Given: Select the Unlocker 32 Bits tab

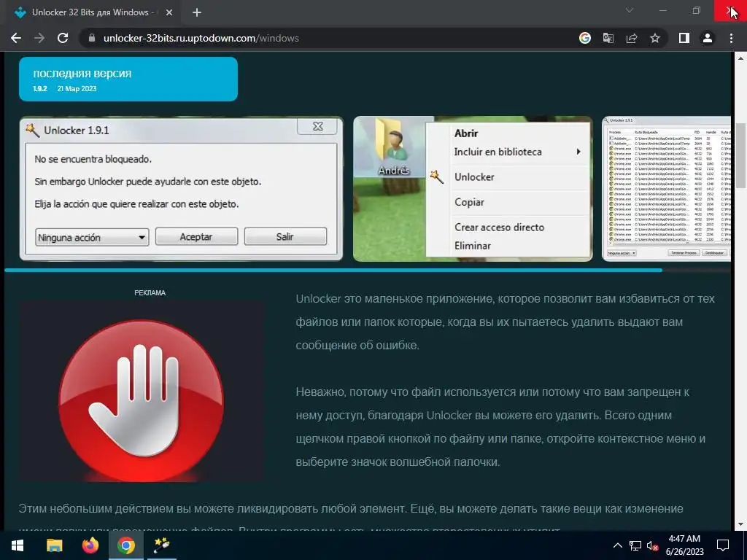Looking at the screenshot, I should (93, 12).
